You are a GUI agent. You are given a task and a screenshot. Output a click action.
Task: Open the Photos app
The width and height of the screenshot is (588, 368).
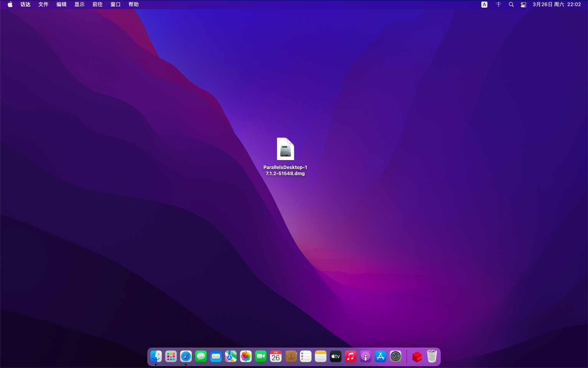tap(246, 356)
